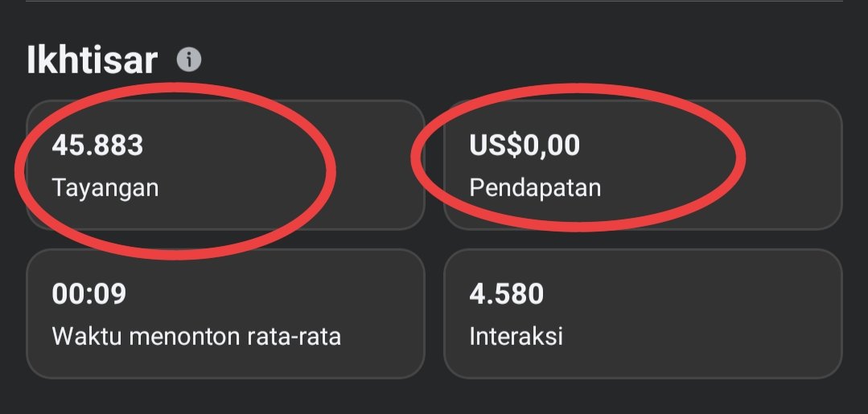Tap the 00:09 average watch time value

[89, 294]
